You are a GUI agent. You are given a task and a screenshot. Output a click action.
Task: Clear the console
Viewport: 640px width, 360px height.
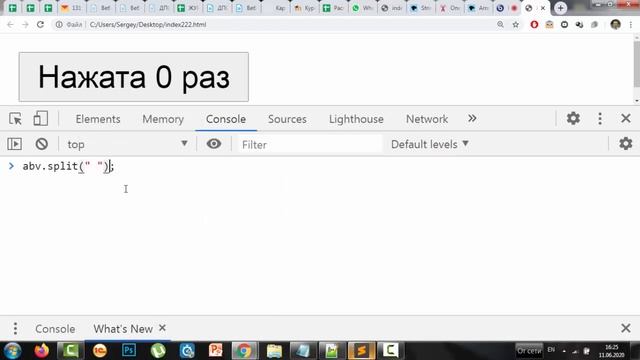(x=42, y=144)
